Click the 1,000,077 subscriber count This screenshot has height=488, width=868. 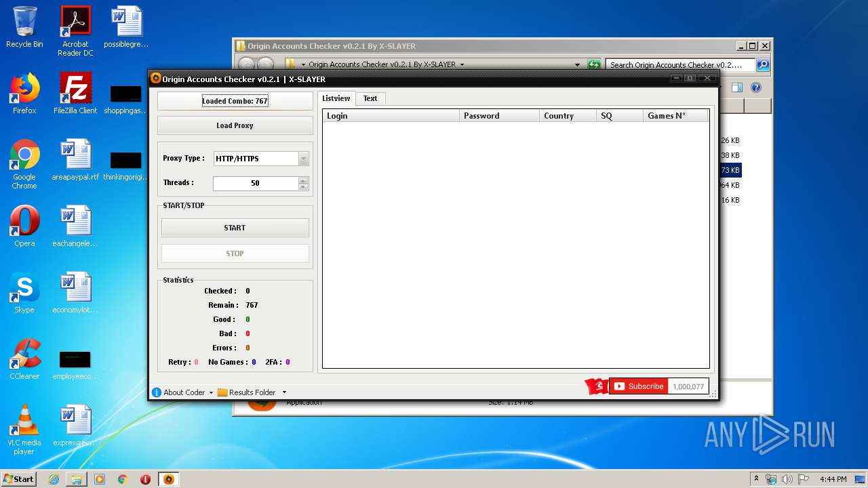pos(688,386)
